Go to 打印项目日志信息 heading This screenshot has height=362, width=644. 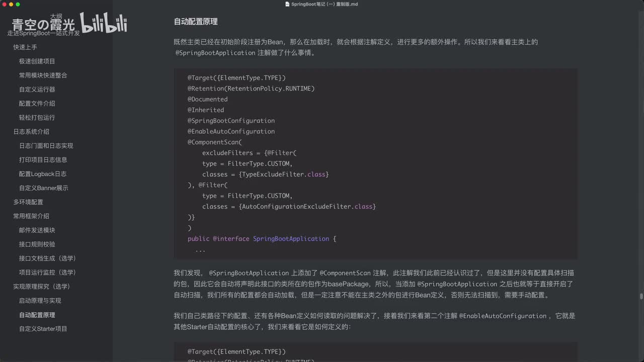coord(43,160)
